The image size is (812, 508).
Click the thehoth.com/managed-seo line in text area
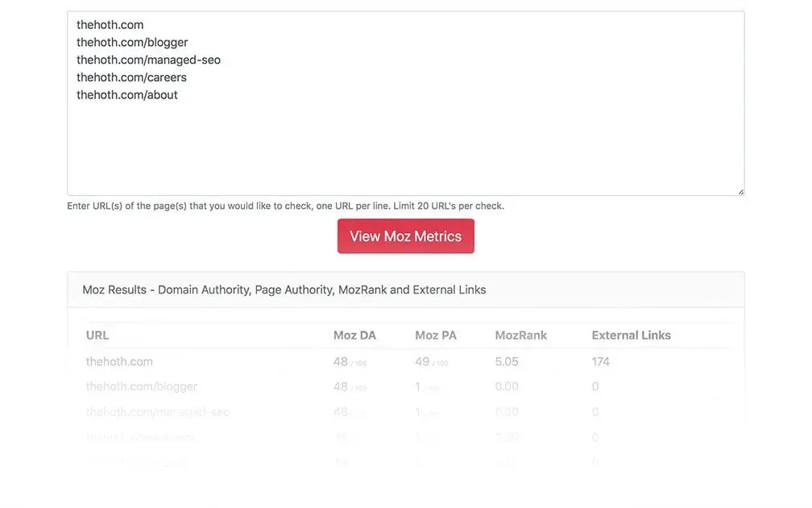click(148, 60)
